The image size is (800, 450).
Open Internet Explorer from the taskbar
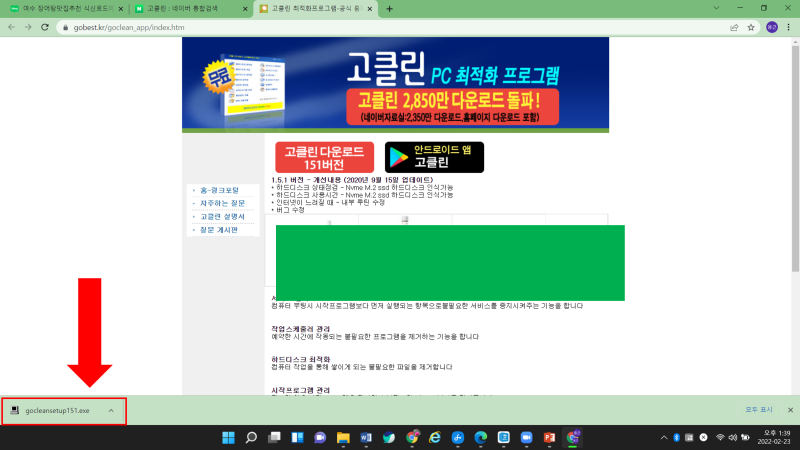click(435, 438)
